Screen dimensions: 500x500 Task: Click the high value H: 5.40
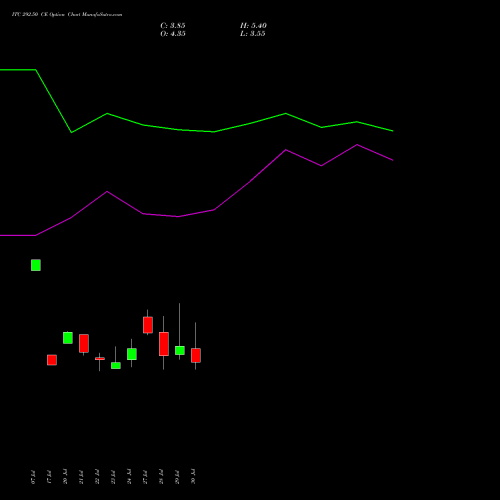point(253,26)
